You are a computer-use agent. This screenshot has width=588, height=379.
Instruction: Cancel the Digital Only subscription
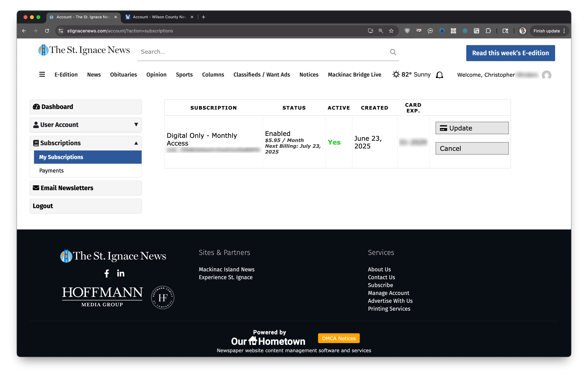pos(472,148)
